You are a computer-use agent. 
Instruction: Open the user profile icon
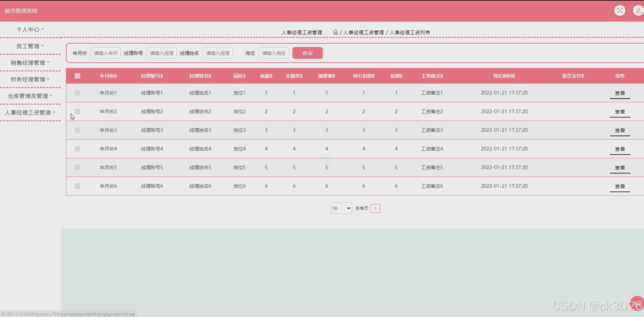coord(638,11)
